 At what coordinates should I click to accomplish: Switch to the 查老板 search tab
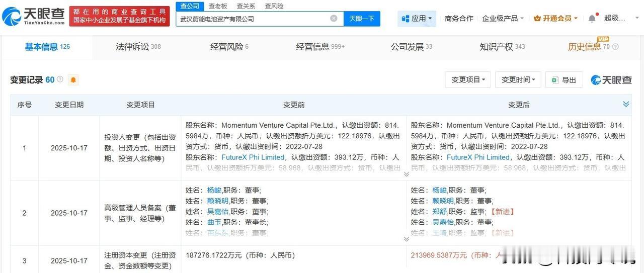(x=218, y=6)
